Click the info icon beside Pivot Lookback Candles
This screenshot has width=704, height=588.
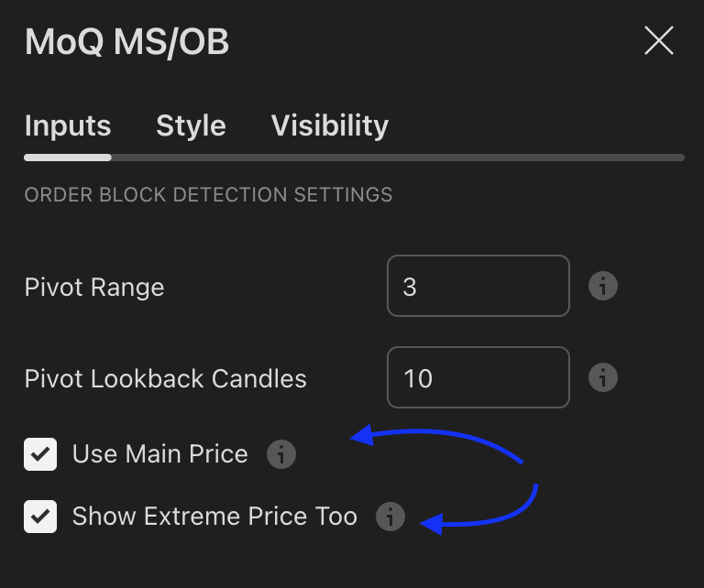[x=602, y=377]
